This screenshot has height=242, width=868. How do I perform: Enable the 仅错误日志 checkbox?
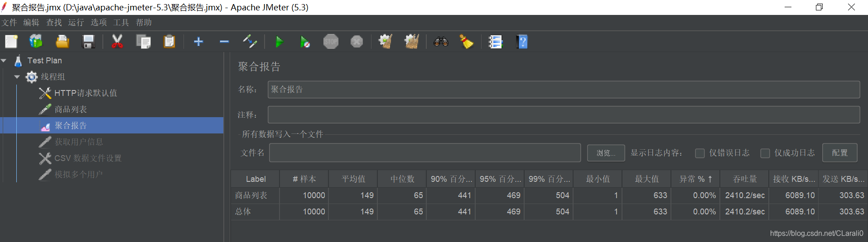tap(700, 153)
